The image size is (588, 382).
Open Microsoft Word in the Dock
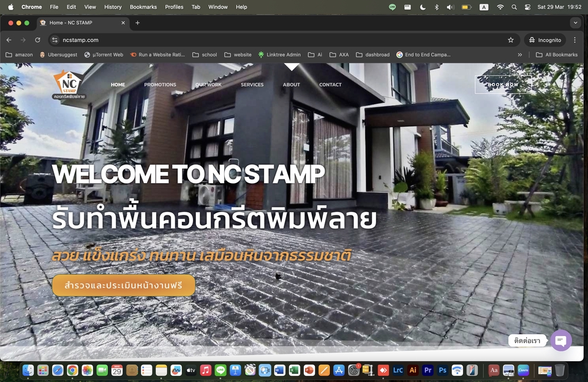point(279,370)
